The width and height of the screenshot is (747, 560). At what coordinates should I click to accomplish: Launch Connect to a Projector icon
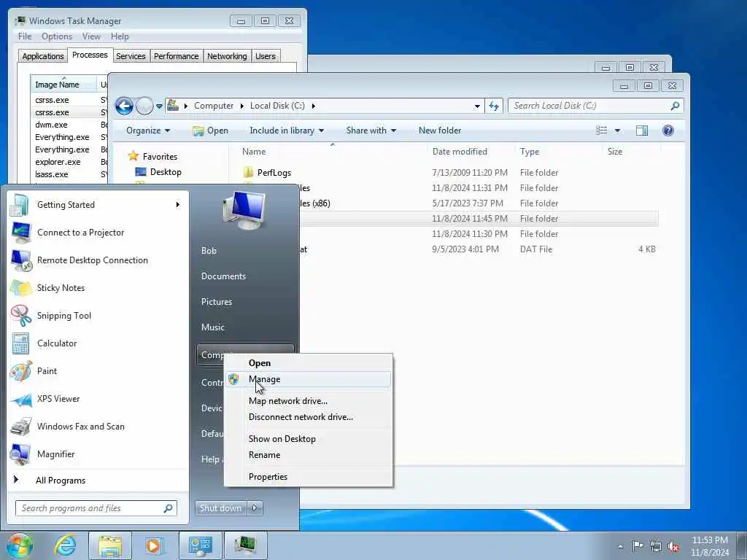tap(20, 233)
